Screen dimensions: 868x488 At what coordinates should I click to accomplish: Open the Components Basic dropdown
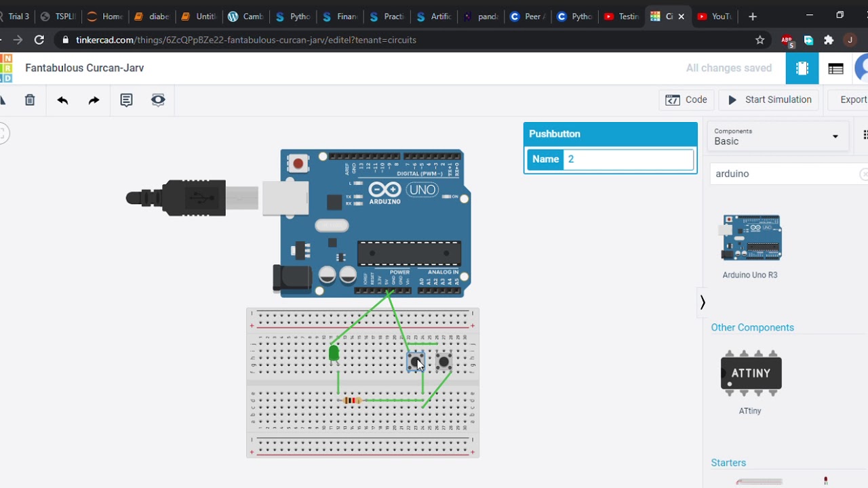point(776,136)
